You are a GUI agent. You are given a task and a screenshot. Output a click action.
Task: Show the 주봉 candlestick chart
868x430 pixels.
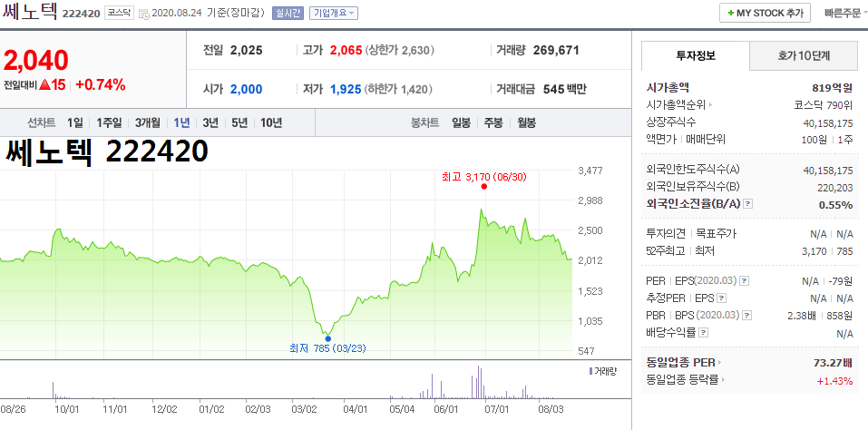(493, 122)
